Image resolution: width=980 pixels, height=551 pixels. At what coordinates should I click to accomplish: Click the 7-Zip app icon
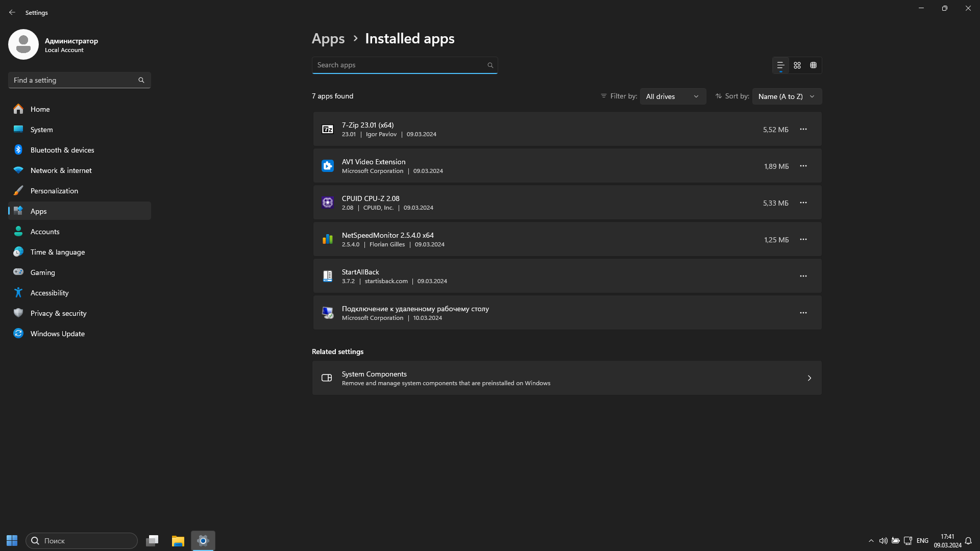pyautogui.click(x=328, y=130)
